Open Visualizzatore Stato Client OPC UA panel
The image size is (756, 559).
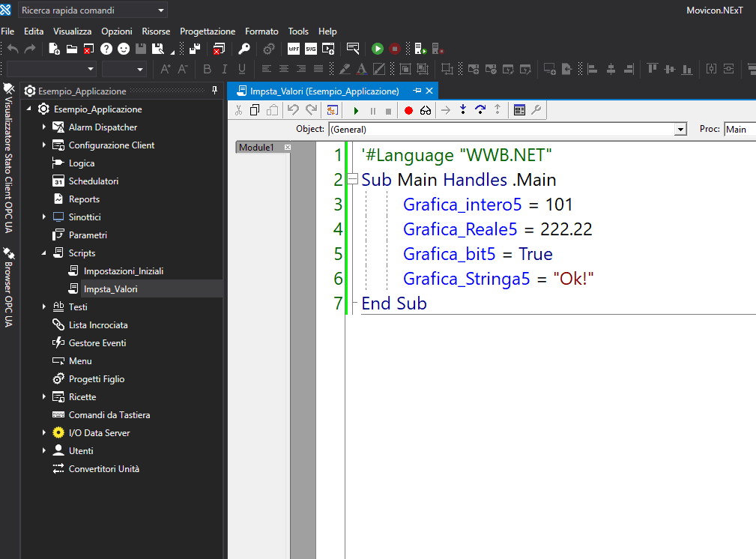point(8,159)
